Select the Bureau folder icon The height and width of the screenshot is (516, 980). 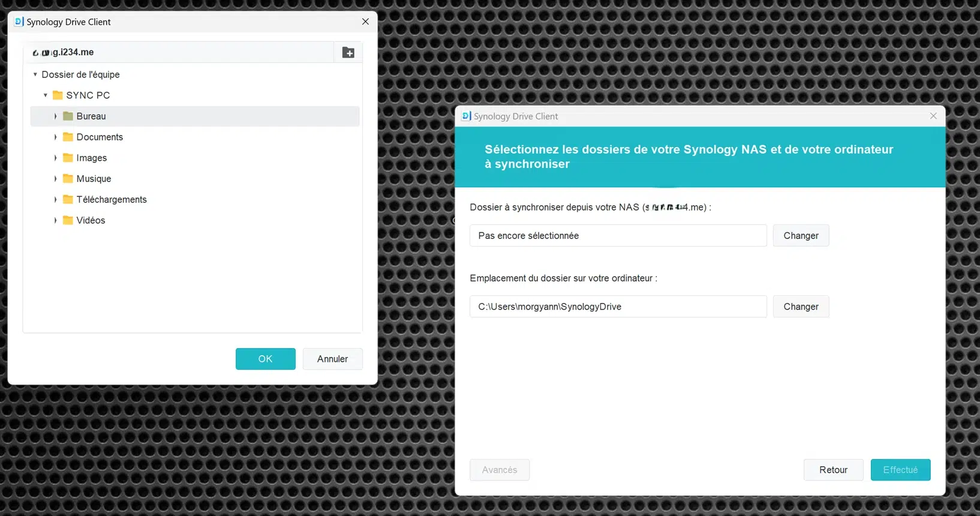tap(68, 116)
